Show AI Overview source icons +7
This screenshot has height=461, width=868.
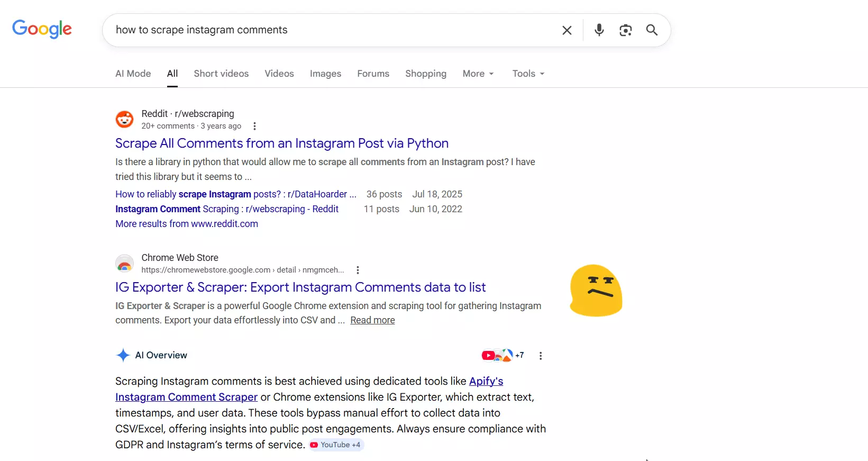tap(502, 355)
